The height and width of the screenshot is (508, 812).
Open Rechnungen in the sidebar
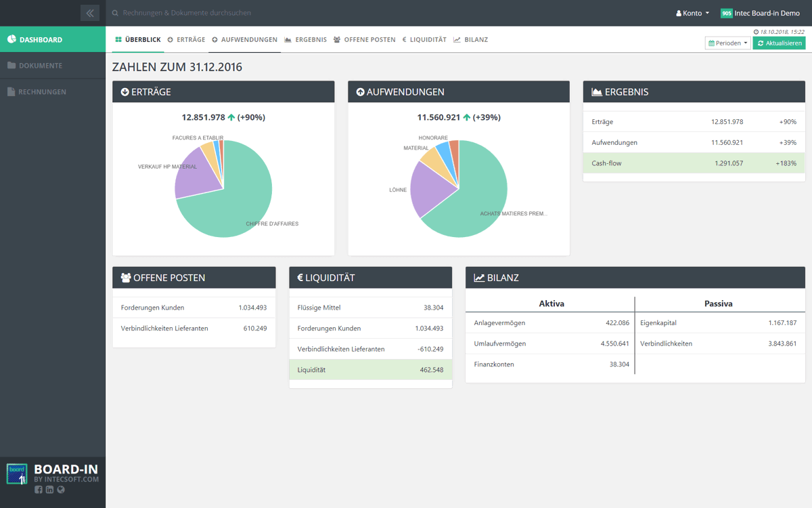[x=42, y=91]
